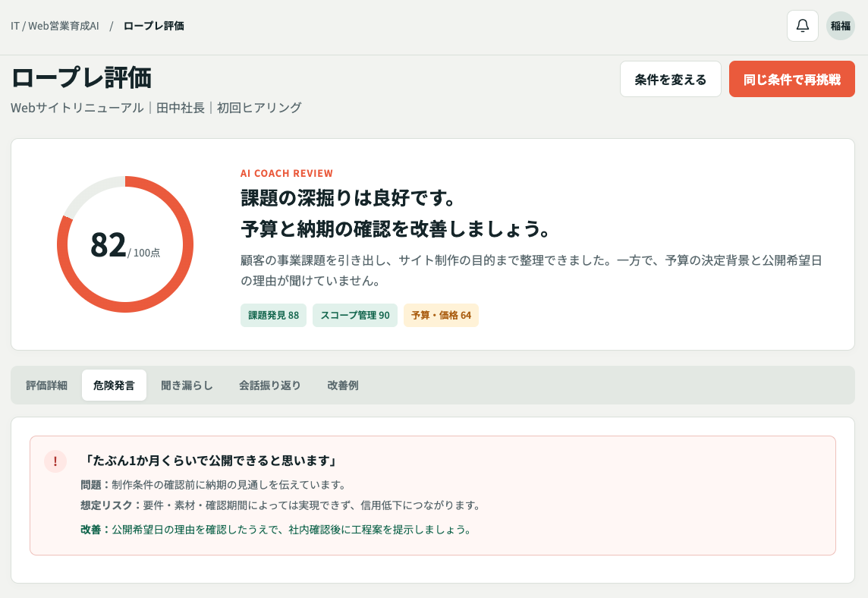
Task: Click the 顧客の事業課題 review paragraph
Action: [x=531, y=270]
